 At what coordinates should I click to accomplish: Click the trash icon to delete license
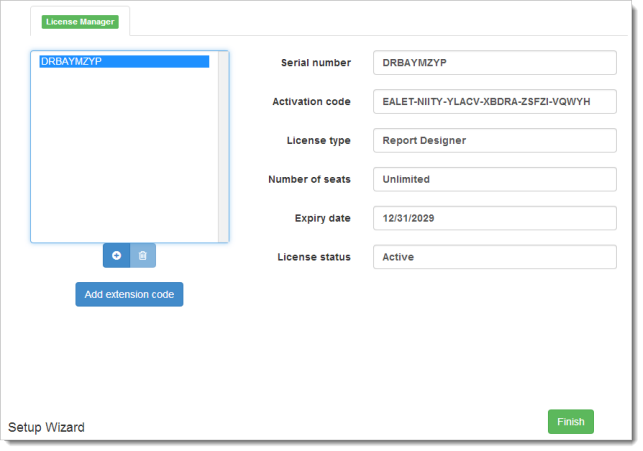tap(142, 256)
